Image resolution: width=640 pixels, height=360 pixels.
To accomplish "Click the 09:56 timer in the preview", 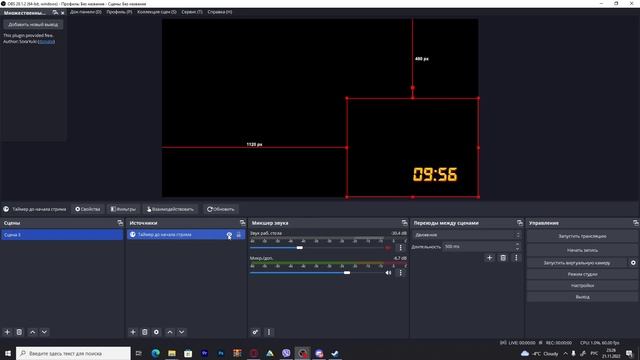I will [x=435, y=174].
